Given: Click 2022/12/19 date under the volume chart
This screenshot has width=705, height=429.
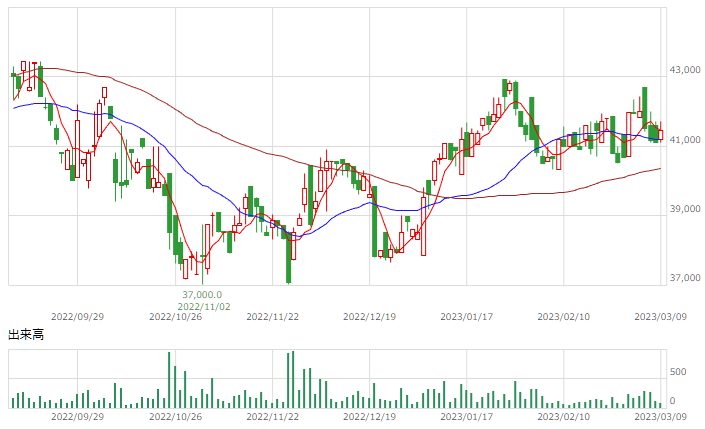Looking at the screenshot, I should (370, 416).
